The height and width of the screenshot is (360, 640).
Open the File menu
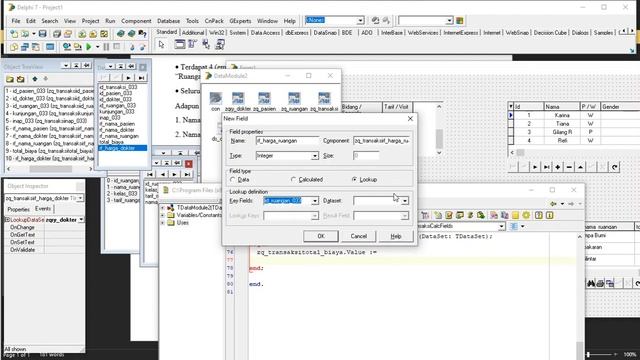point(16,21)
